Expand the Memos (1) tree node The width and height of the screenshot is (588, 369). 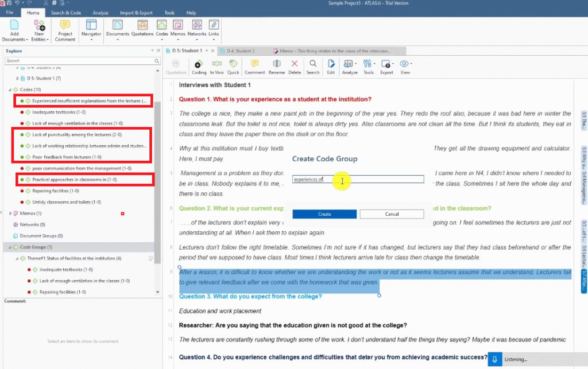[x=10, y=213]
